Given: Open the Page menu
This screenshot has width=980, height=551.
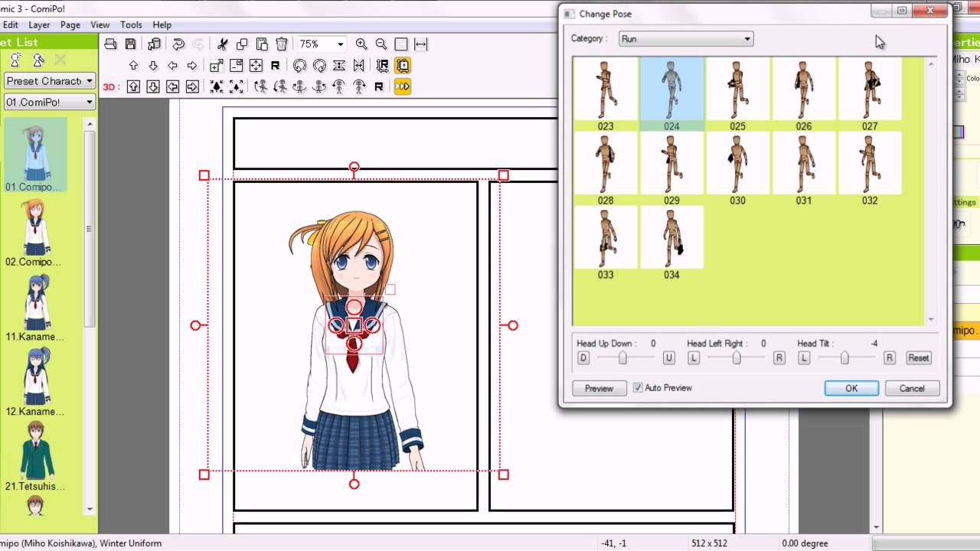Looking at the screenshot, I should click(x=70, y=25).
